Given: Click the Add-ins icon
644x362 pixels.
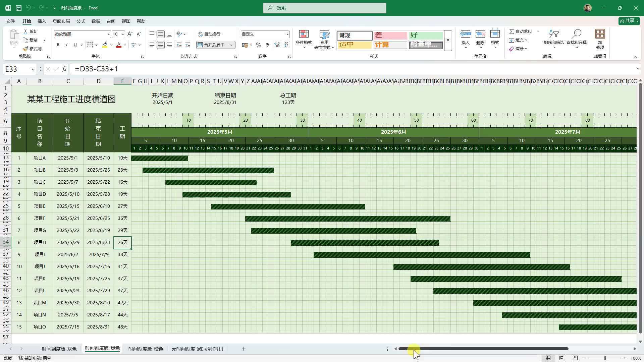Looking at the screenshot, I should (600, 35).
